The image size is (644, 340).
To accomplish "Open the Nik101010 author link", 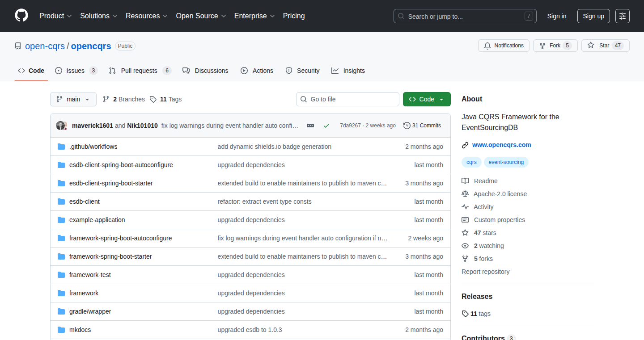I will coord(142,126).
